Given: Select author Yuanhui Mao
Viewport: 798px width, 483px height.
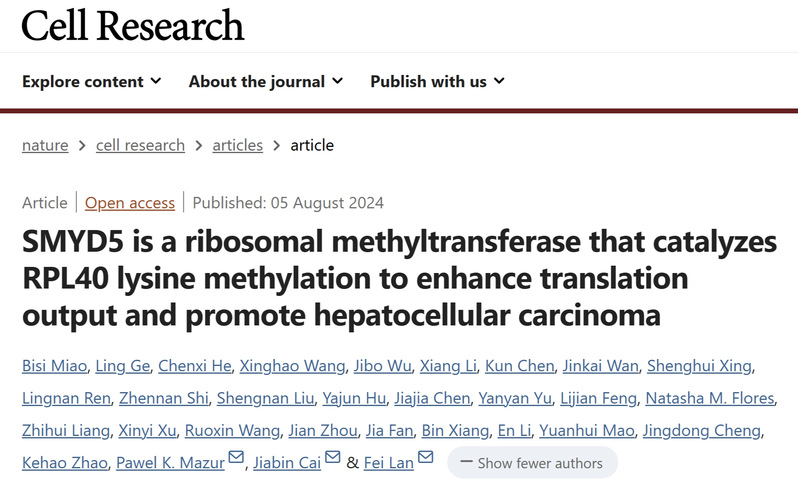Looking at the screenshot, I should pyautogui.click(x=587, y=431).
